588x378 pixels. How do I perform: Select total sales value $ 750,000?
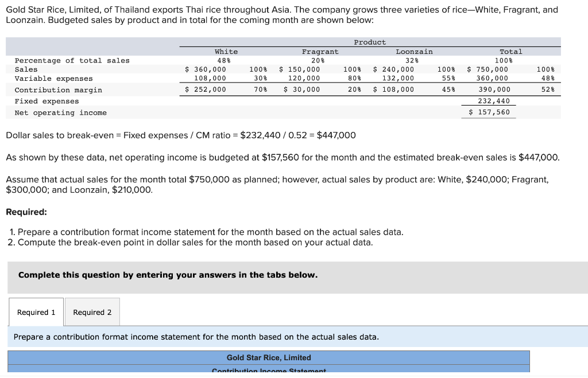[x=488, y=69]
